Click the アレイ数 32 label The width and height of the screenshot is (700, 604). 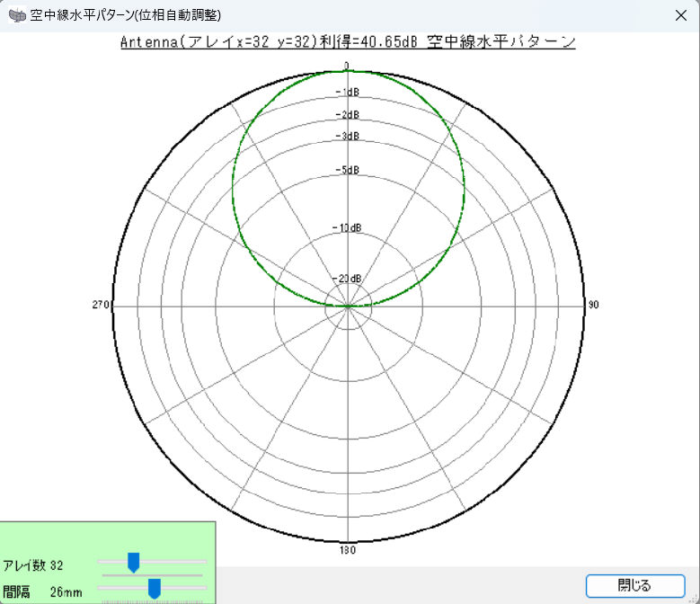click(x=33, y=565)
